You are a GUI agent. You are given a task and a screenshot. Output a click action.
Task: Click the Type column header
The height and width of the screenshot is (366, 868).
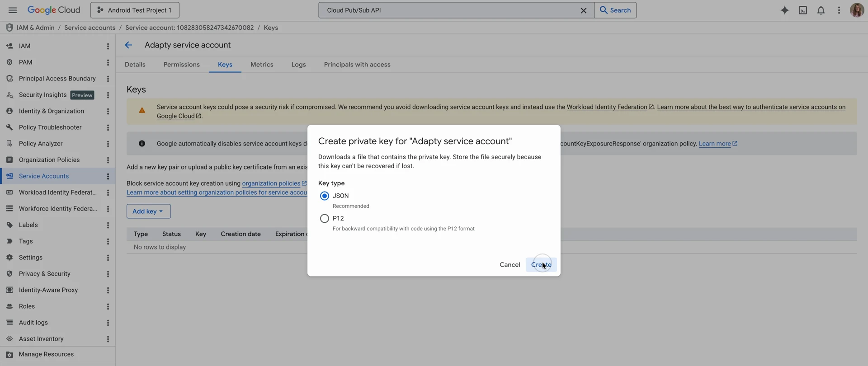(x=141, y=234)
